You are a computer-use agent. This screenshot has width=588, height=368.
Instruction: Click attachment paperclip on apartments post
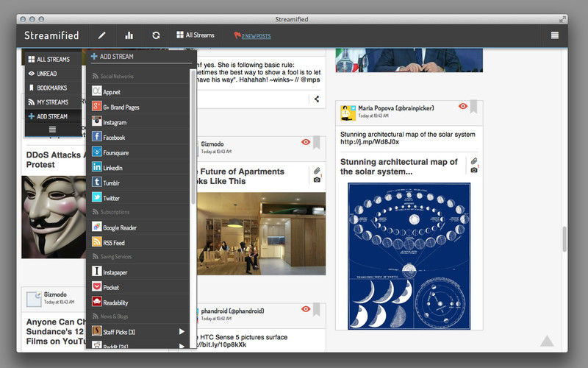318,171
